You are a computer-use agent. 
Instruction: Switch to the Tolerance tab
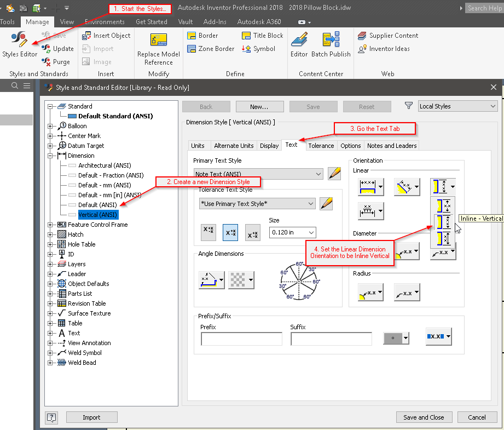click(x=321, y=145)
